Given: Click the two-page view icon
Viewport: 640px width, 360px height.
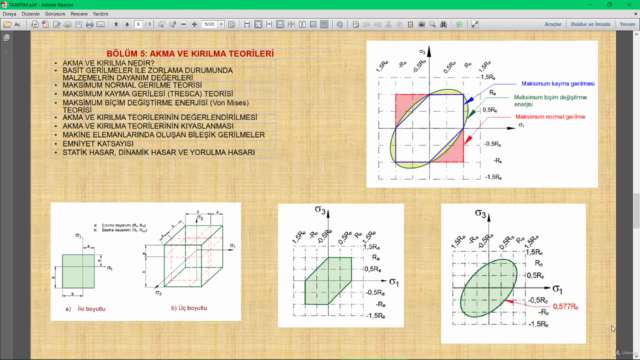Looking at the screenshot, I should click(x=302, y=24).
